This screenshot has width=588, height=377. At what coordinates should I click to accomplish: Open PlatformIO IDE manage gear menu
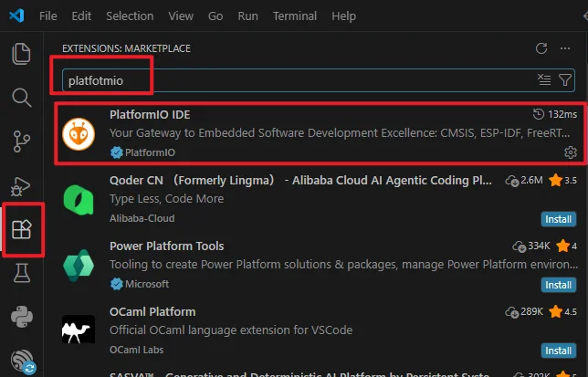(x=571, y=152)
